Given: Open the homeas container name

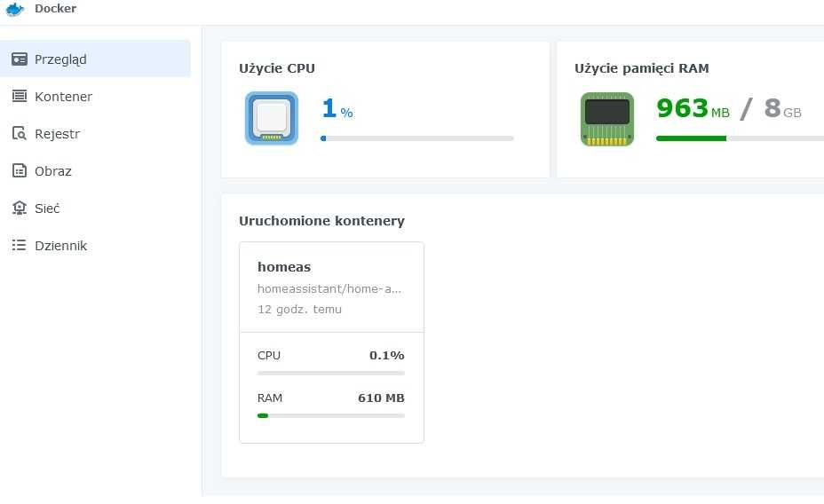Looking at the screenshot, I should click(284, 266).
